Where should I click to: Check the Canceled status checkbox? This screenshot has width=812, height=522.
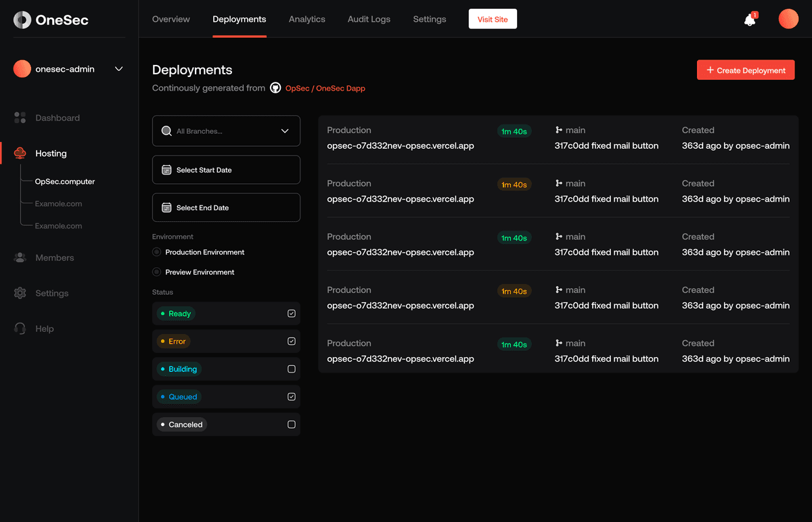292,425
